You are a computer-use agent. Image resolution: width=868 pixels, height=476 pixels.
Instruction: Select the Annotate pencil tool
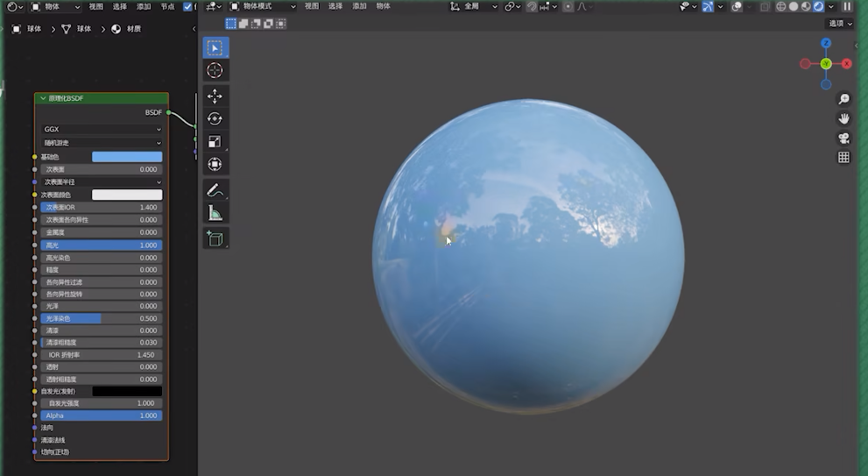click(x=215, y=190)
